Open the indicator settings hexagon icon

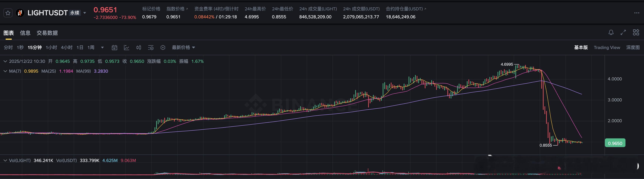pos(163,47)
